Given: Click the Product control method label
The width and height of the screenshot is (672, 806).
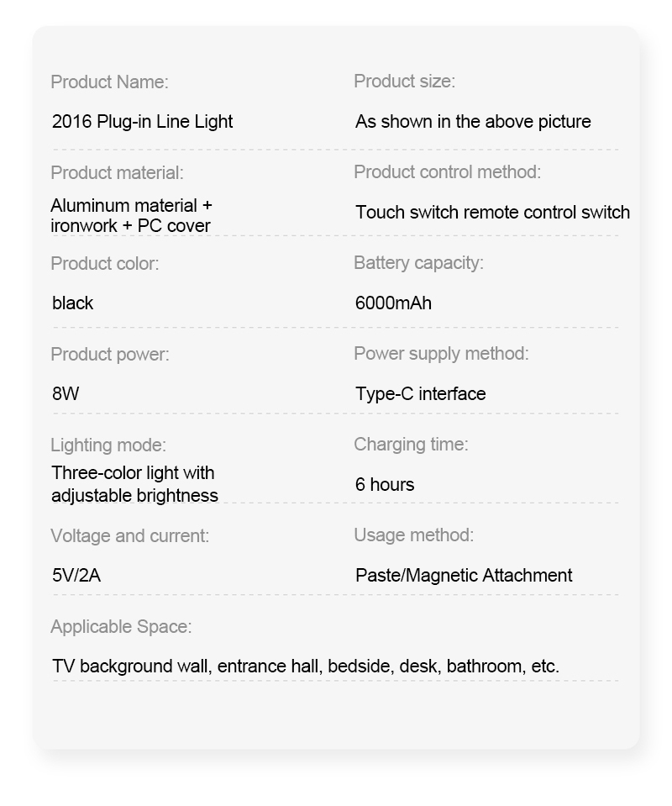Looking at the screenshot, I should coord(447,172).
